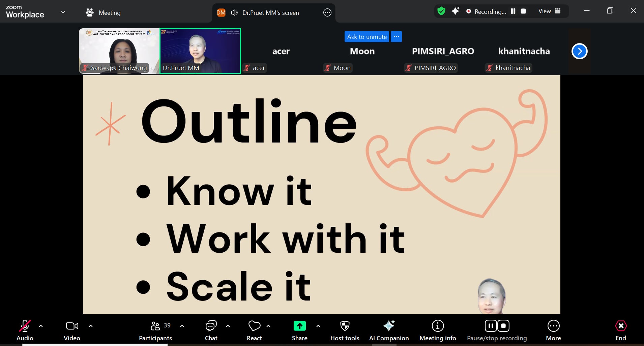Expand the audio settings arrow
Viewport: 644px width, 346px height.
pos(41,326)
